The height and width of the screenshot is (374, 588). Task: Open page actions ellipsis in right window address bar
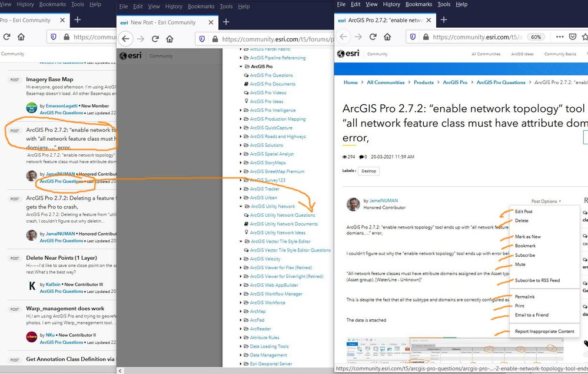[560, 37]
